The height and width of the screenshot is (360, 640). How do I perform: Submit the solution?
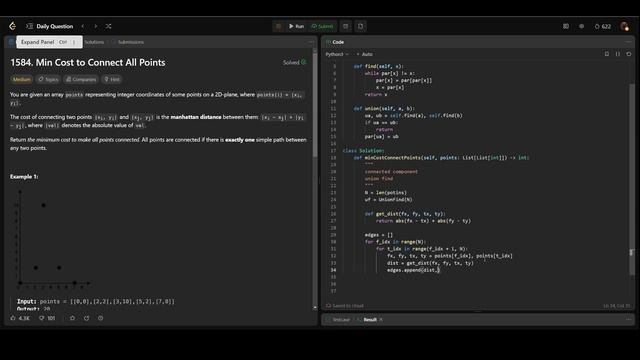(322, 26)
